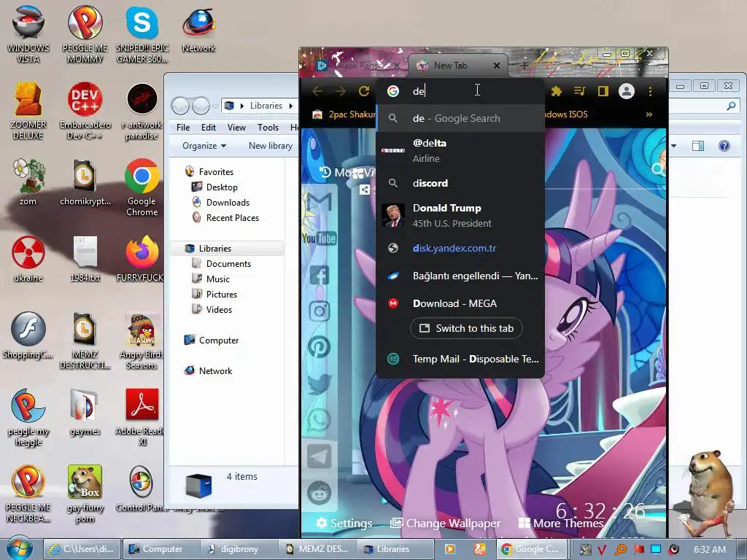Open Explorer Tools menu
The width and height of the screenshot is (747, 560).
[268, 127]
